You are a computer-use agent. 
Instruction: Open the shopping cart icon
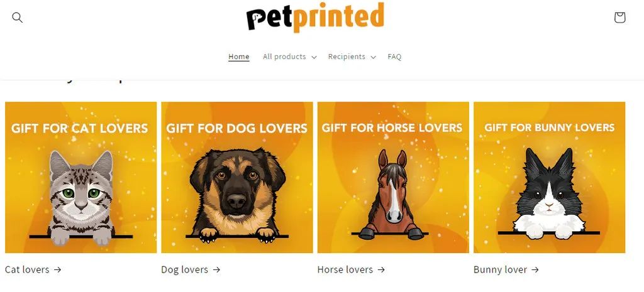[x=619, y=17]
